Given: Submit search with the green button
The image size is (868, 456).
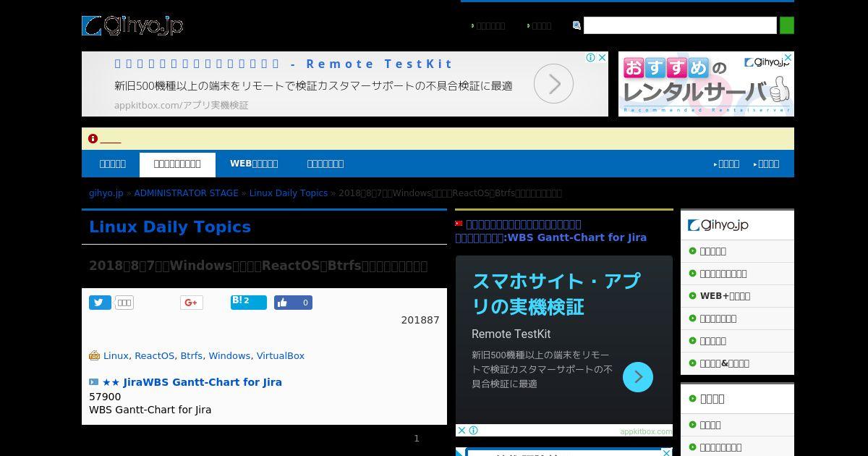Looking at the screenshot, I should click(787, 25).
